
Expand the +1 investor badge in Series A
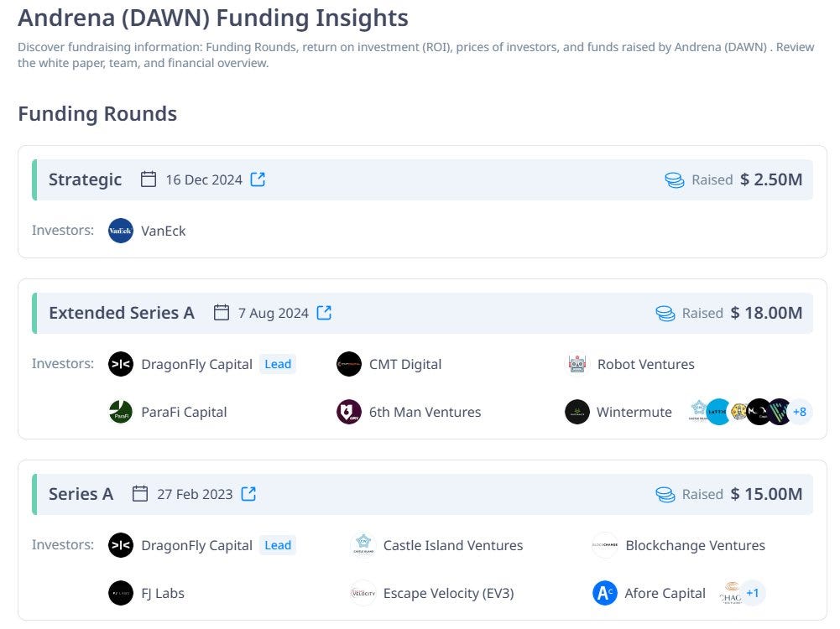(753, 593)
